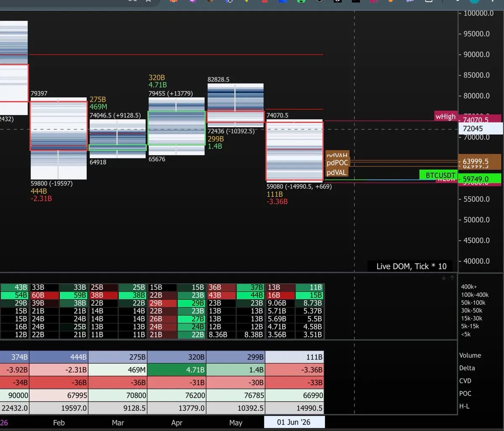
Task: Click the pdVAL level tag
Action: click(337, 172)
